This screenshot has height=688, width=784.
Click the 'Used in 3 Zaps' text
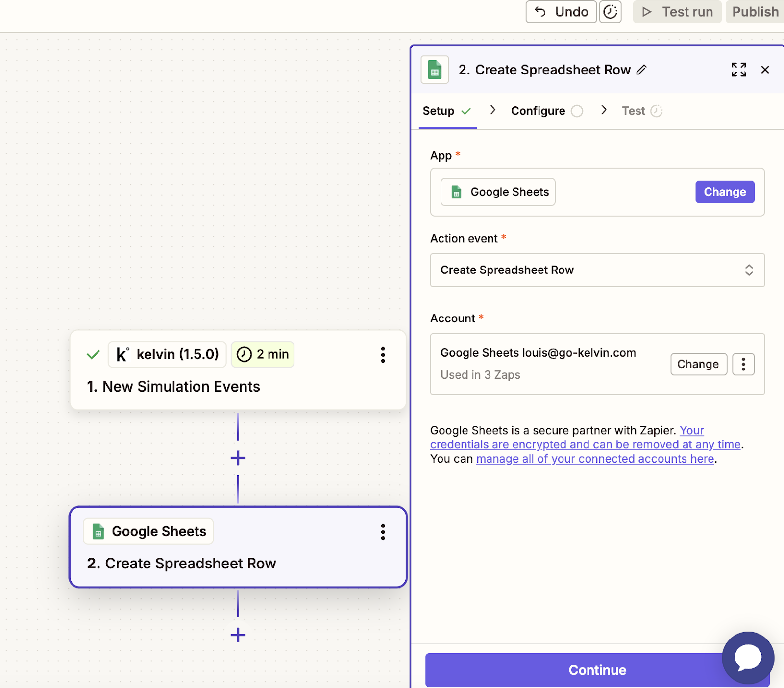(480, 375)
